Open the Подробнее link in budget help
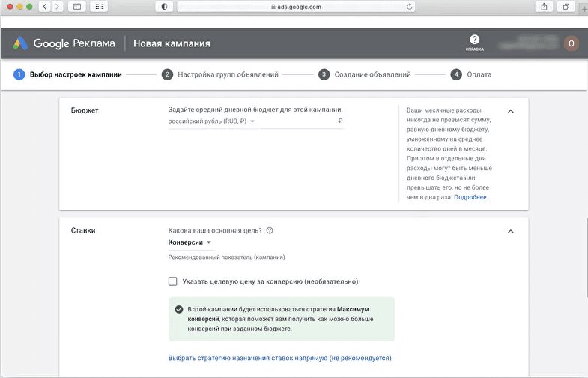 [x=472, y=197]
